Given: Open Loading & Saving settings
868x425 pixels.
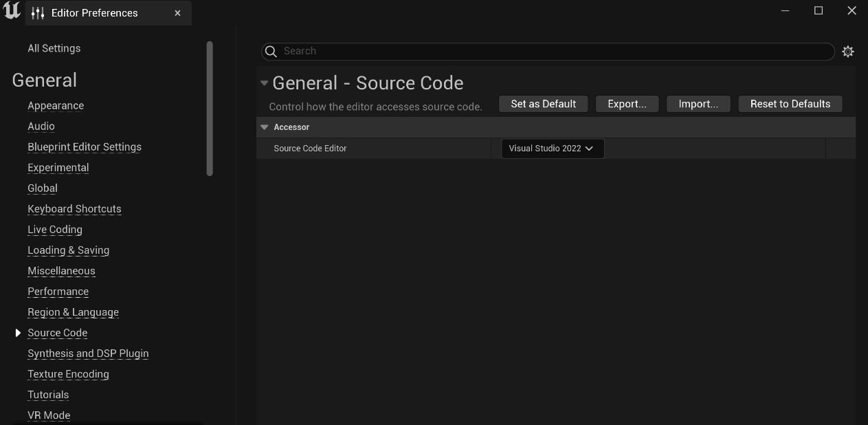Looking at the screenshot, I should (69, 250).
